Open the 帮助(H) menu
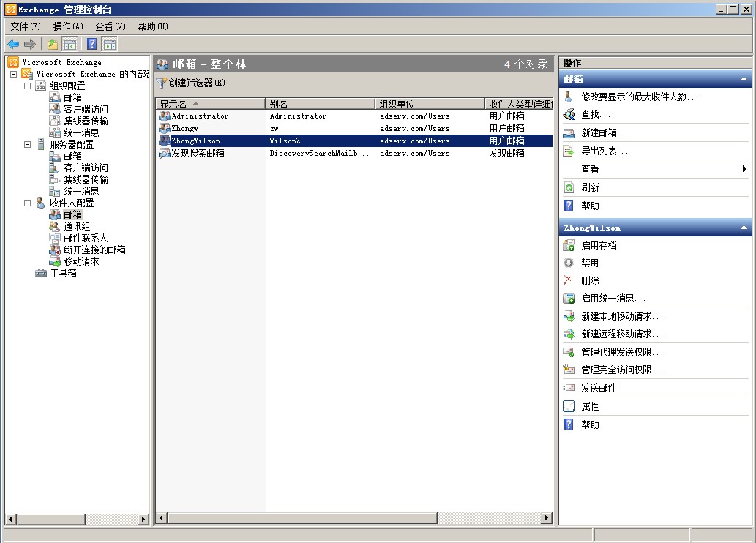The height and width of the screenshot is (543, 756). (153, 26)
